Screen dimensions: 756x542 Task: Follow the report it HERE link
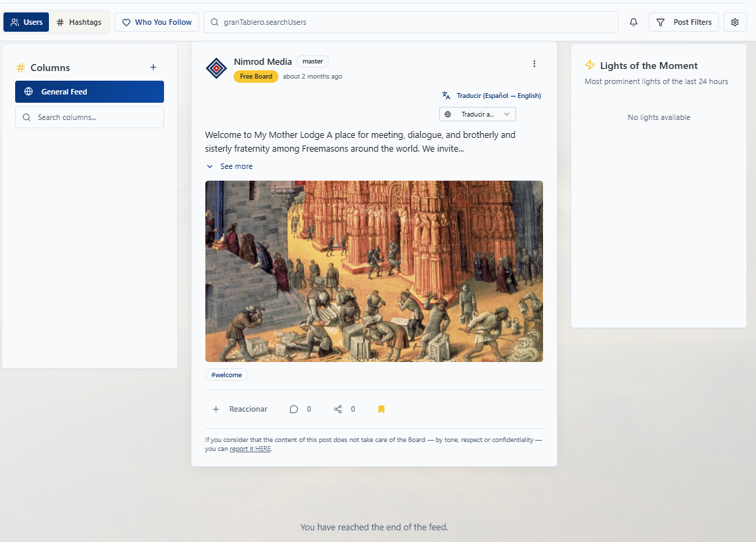pos(250,449)
